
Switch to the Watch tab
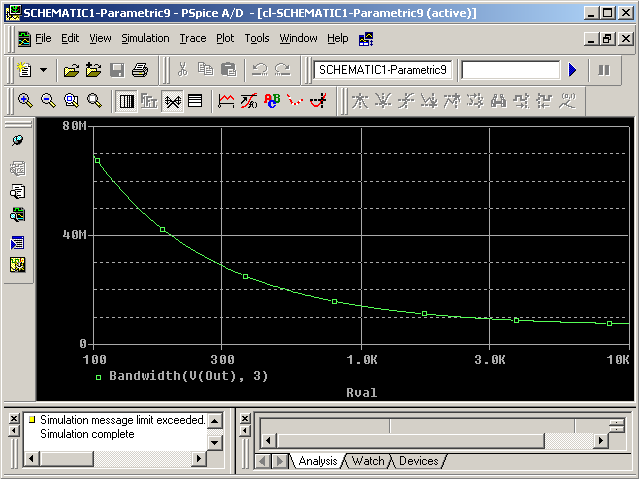pos(368,461)
